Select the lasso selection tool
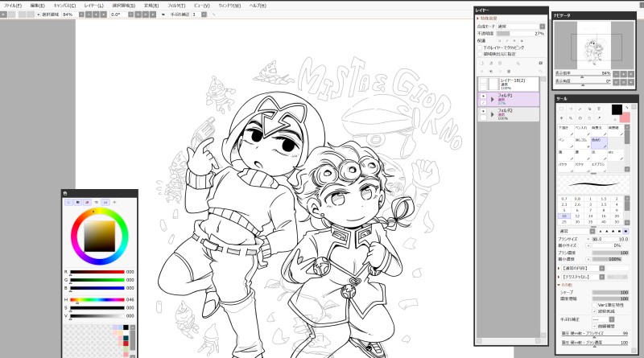The height and width of the screenshot is (358, 644). pos(571,109)
